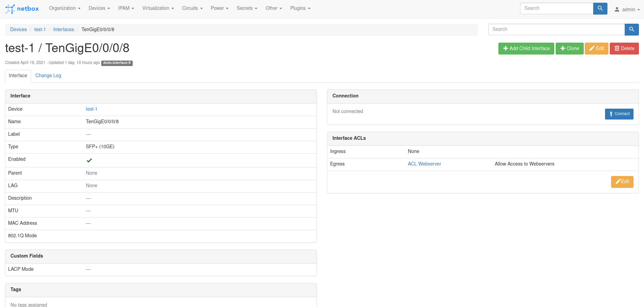
Task: Click the page search magnifier button
Action: pos(631,29)
